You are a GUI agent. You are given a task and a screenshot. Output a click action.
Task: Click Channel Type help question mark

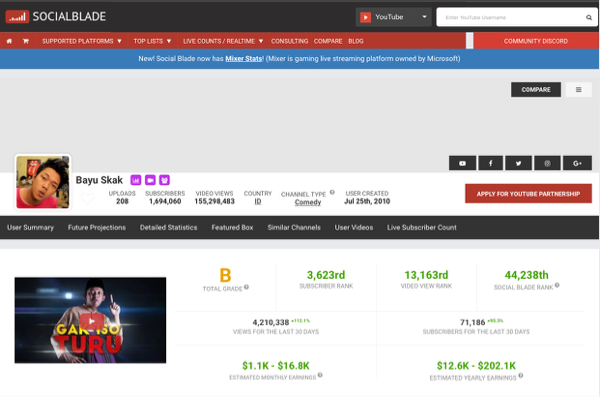tap(332, 192)
